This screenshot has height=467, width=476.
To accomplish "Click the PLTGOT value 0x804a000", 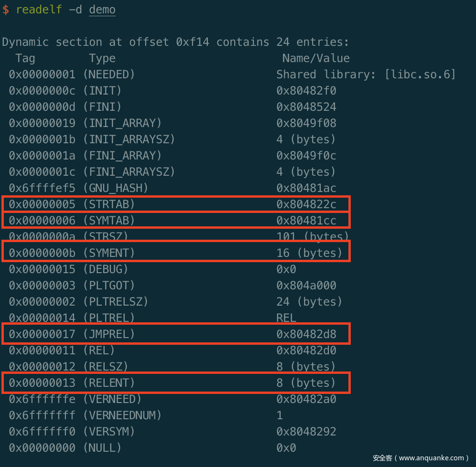I will pyautogui.click(x=306, y=286).
